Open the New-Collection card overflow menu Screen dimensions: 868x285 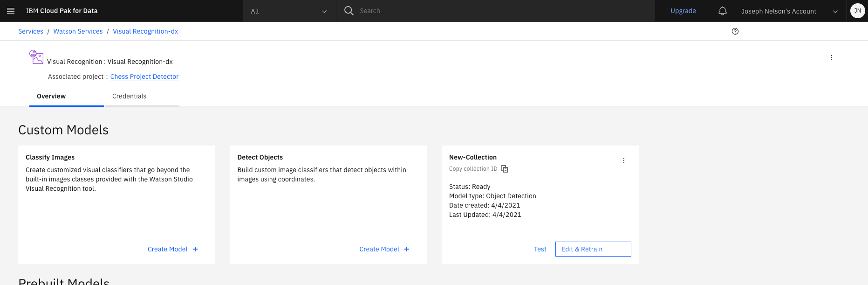[x=624, y=160]
